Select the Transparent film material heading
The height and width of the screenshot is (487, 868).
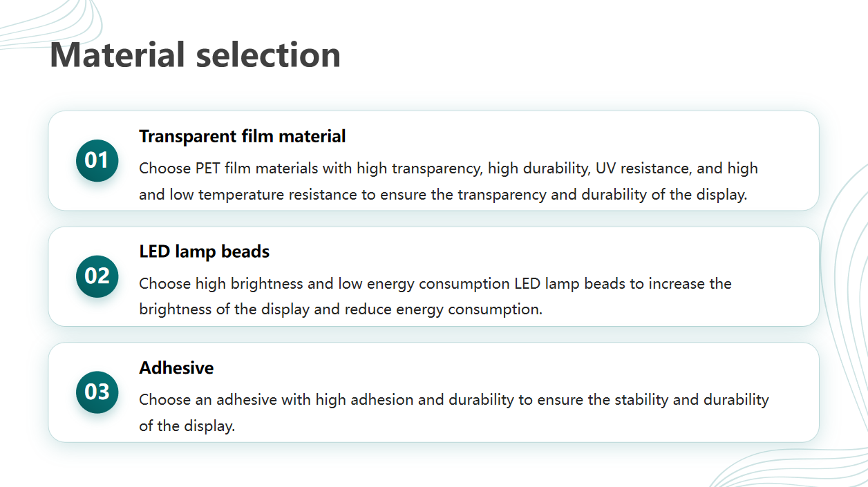click(x=242, y=136)
